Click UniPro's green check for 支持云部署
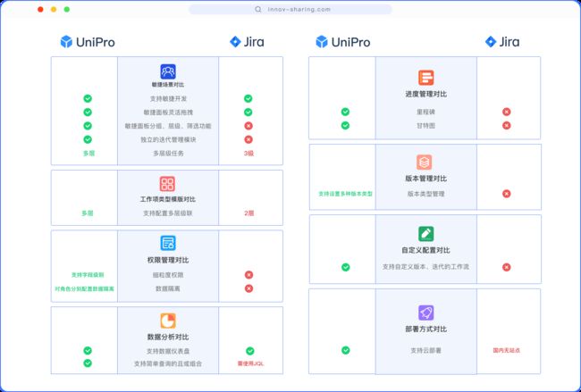 [346, 350]
